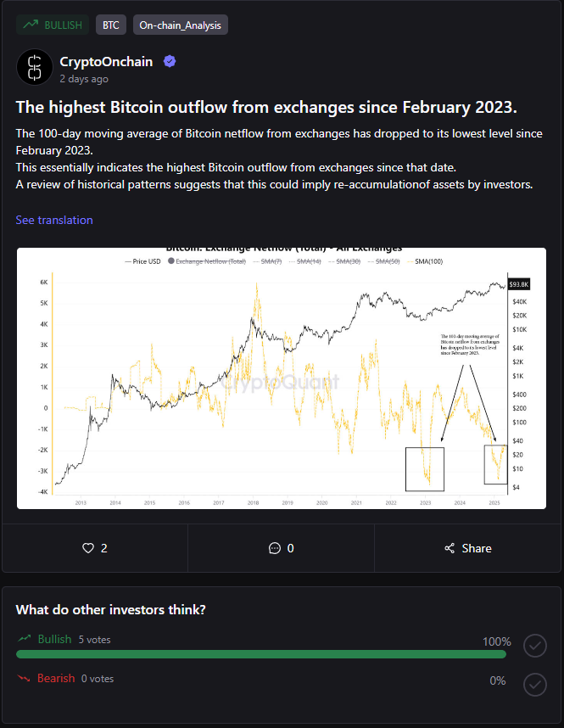This screenshot has width=564, height=728.
Task: Select the On-chain_Analysis tag
Action: pyautogui.click(x=180, y=25)
